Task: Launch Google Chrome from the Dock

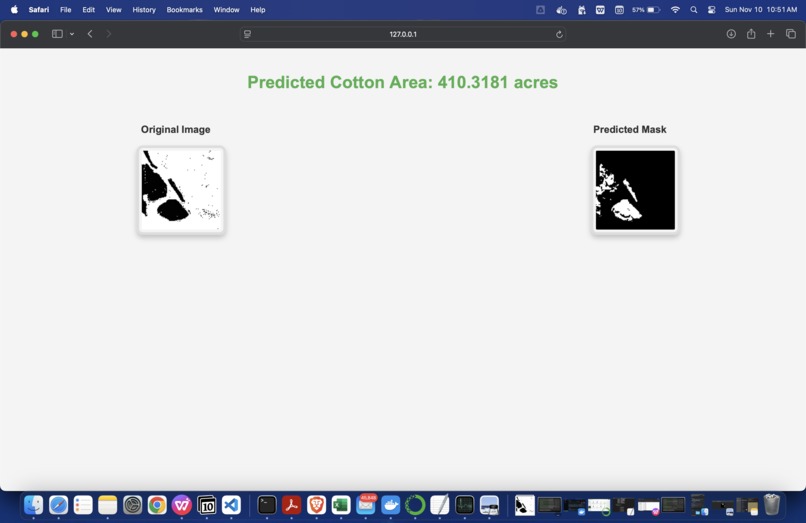Action: [157, 505]
